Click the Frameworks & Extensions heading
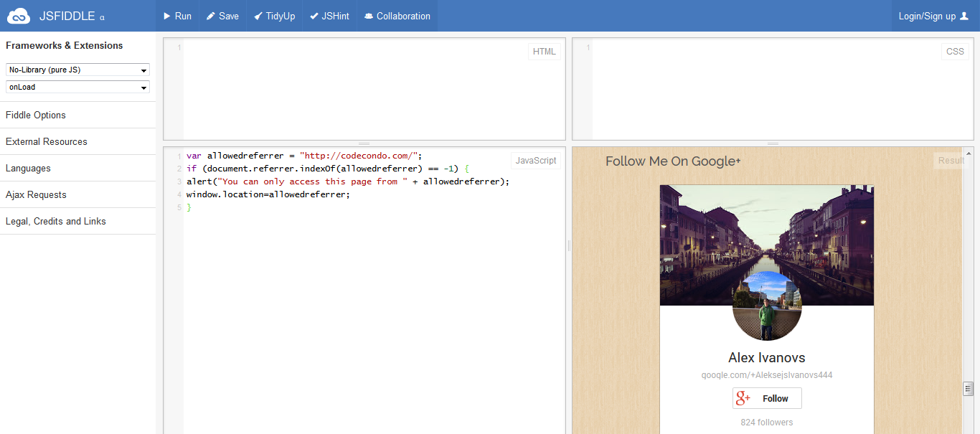980x434 pixels. click(65, 45)
